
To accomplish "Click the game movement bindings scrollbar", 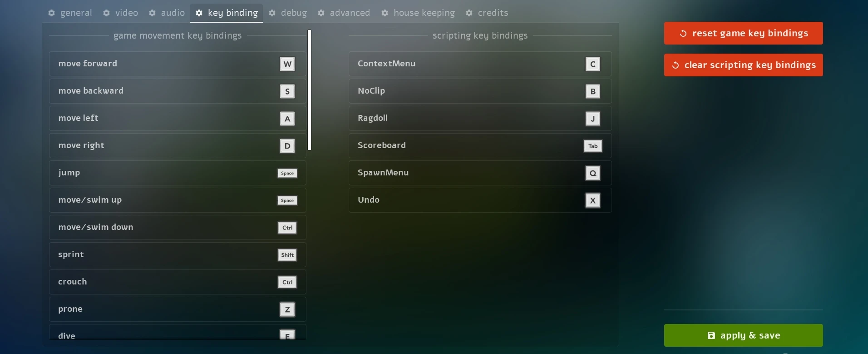I will pyautogui.click(x=309, y=90).
